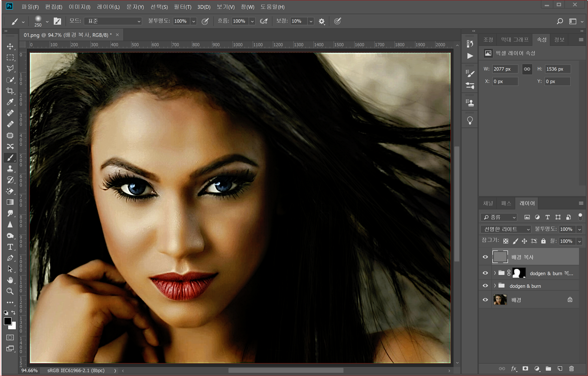Switch to the 채널 tab
This screenshot has width=588, height=376.
488,203
